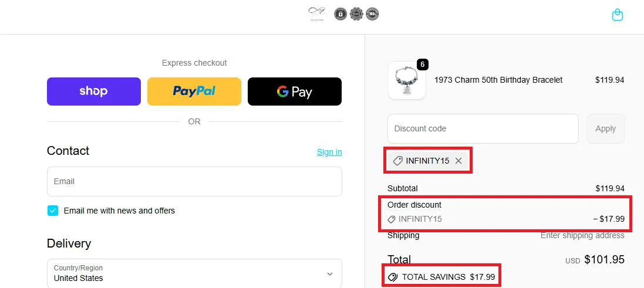Click the store logo in header
The image size is (644, 288).
click(317, 13)
